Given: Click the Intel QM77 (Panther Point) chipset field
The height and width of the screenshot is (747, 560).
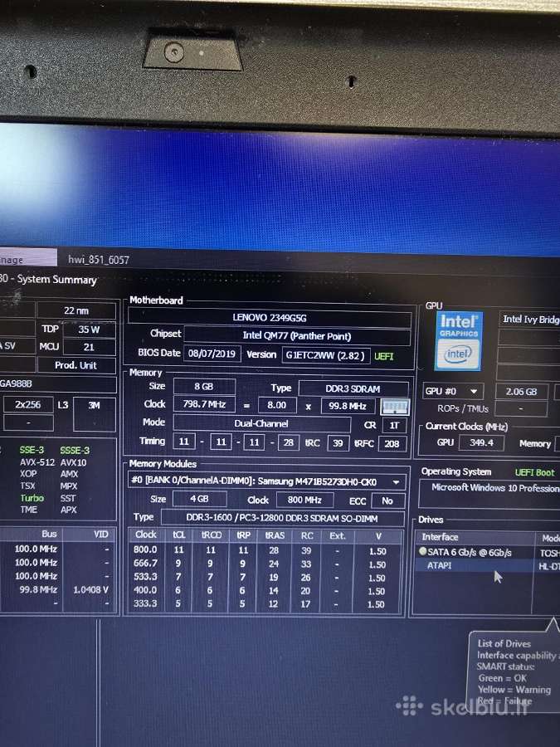Looking at the screenshot, I should click(x=297, y=335).
